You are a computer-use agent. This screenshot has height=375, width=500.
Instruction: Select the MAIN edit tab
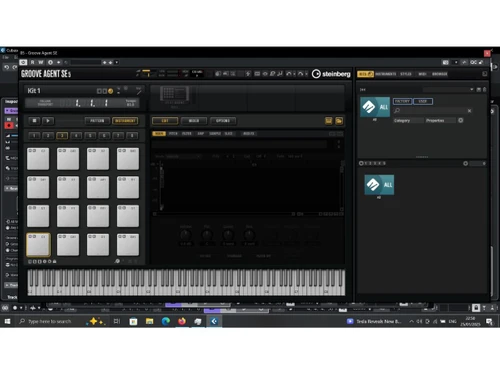159,133
